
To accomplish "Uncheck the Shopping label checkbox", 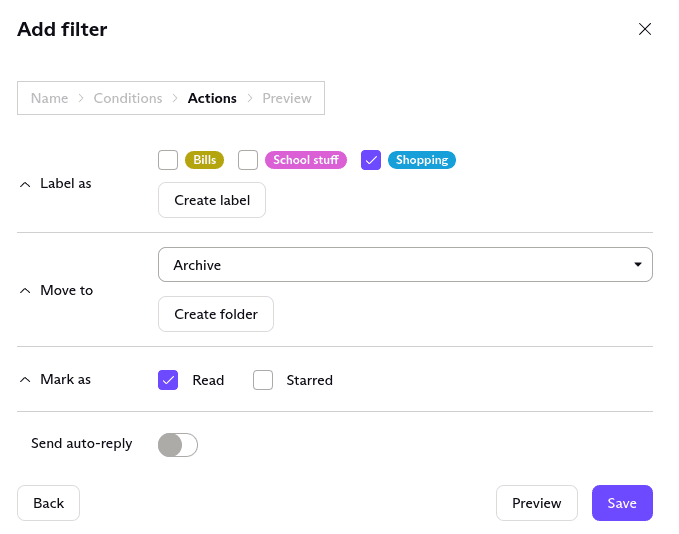I will tap(371, 160).
